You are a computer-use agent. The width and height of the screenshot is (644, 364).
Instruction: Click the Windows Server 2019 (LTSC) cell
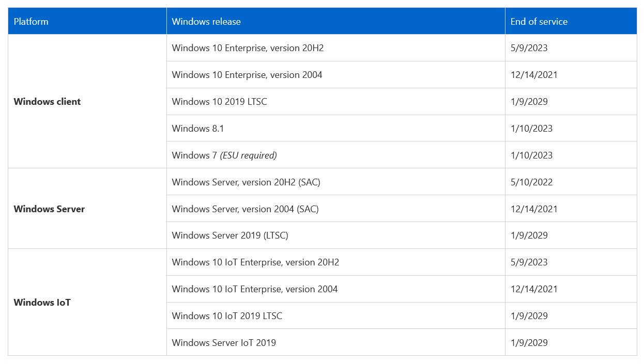[x=335, y=235]
